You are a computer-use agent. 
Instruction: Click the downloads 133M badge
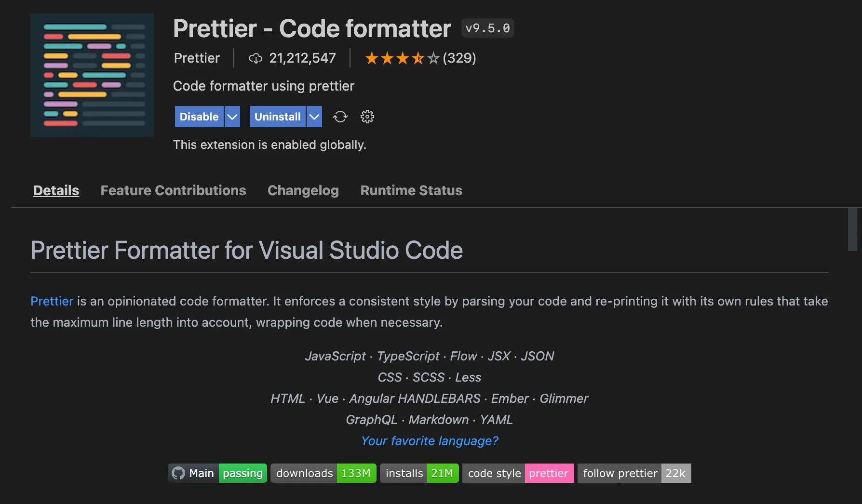[323, 473]
